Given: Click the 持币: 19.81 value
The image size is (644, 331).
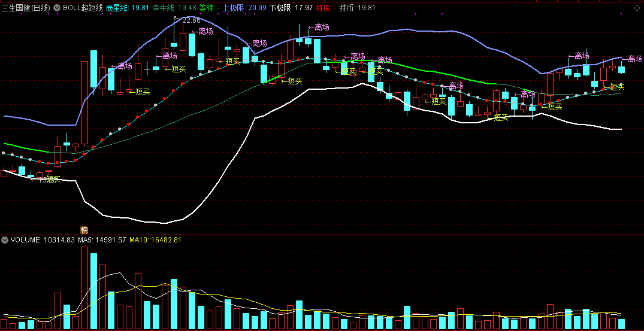Looking at the screenshot, I should [x=357, y=8].
